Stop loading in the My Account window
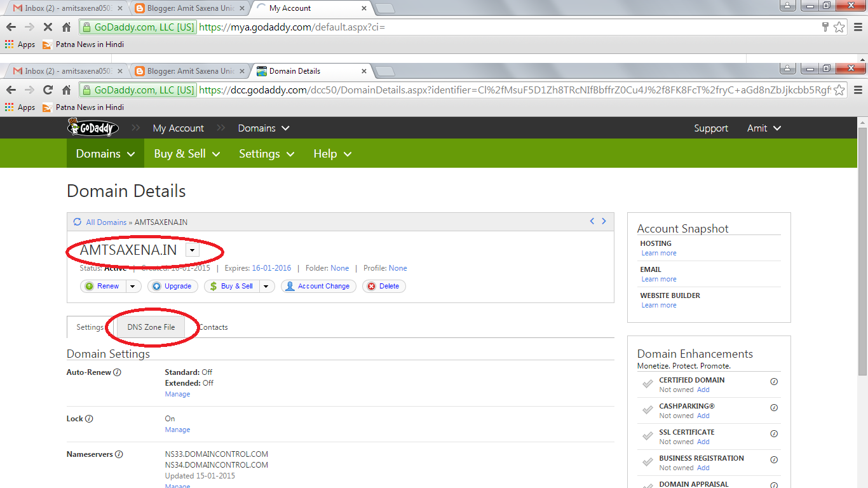868x488 pixels. coord(48,27)
